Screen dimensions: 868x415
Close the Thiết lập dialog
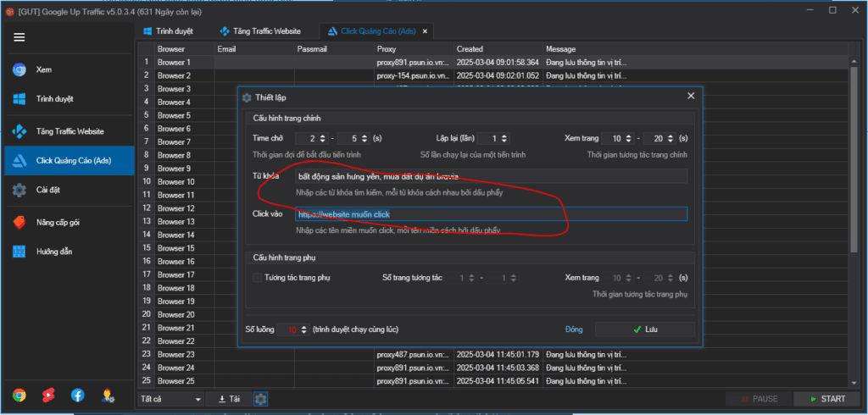click(x=691, y=96)
